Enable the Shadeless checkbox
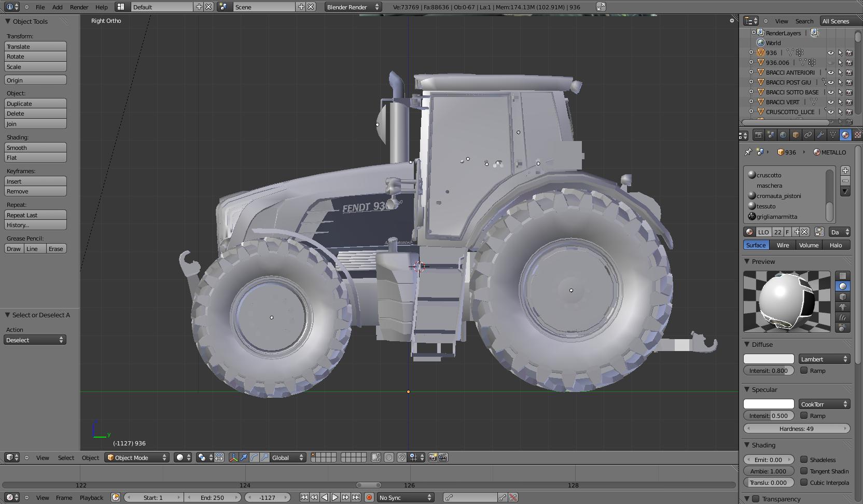 [x=804, y=459]
